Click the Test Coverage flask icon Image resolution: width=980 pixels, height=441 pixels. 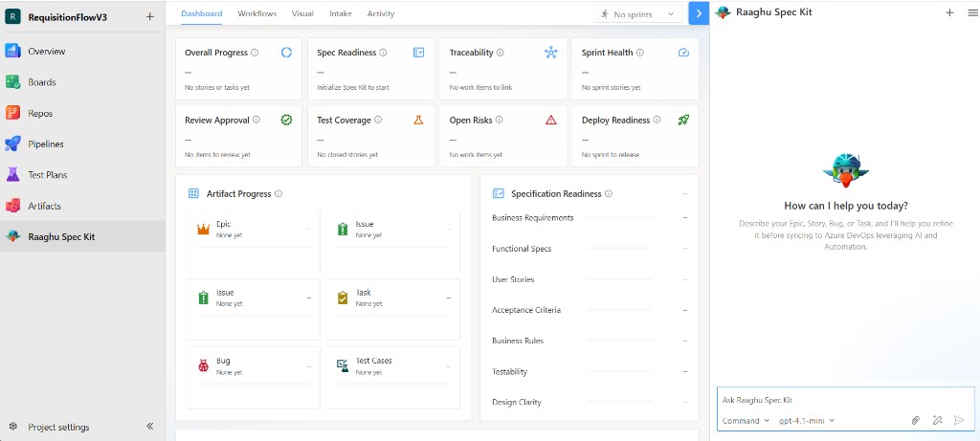(x=419, y=120)
